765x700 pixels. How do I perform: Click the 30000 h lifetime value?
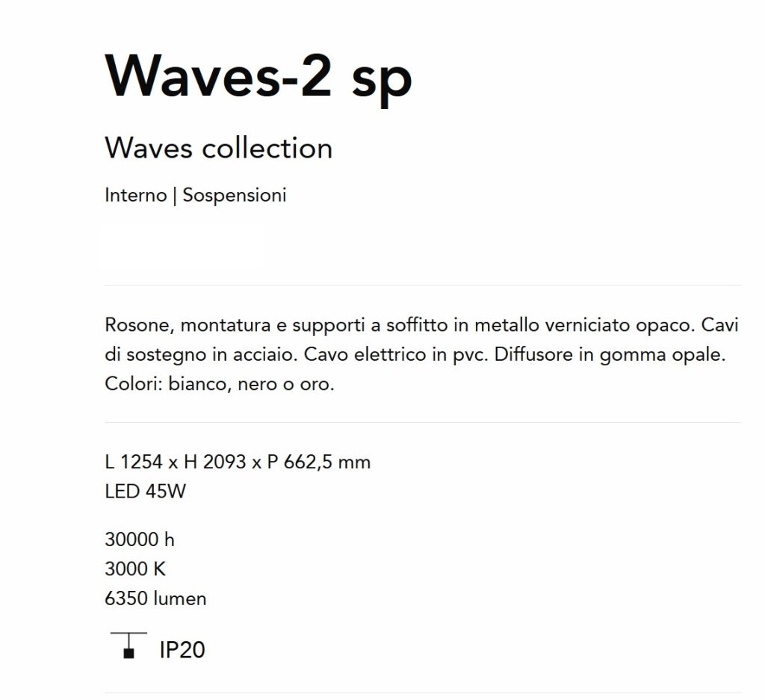tap(140, 539)
